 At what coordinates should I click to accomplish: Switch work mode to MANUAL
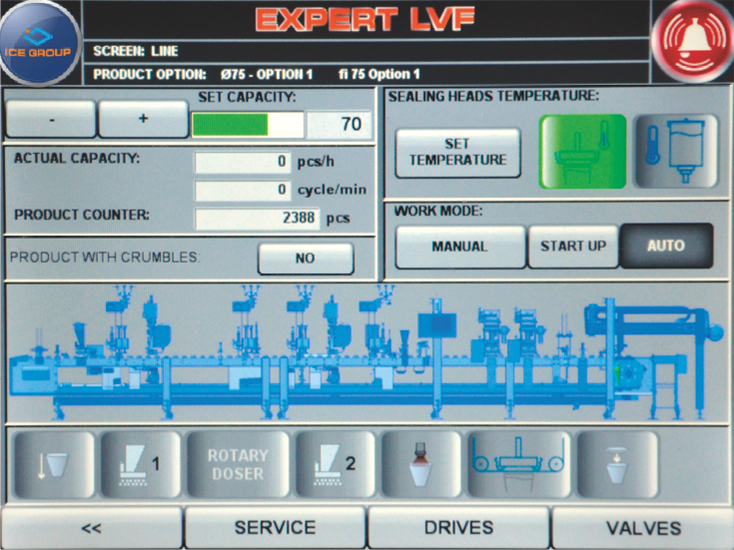point(460,247)
